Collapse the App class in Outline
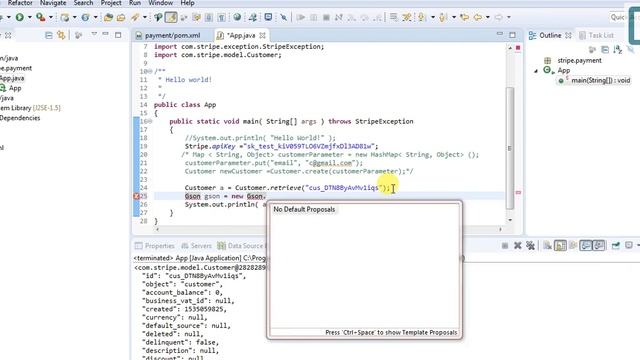The height and width of the screenshot is (360, 640). [x=536, y=71]
